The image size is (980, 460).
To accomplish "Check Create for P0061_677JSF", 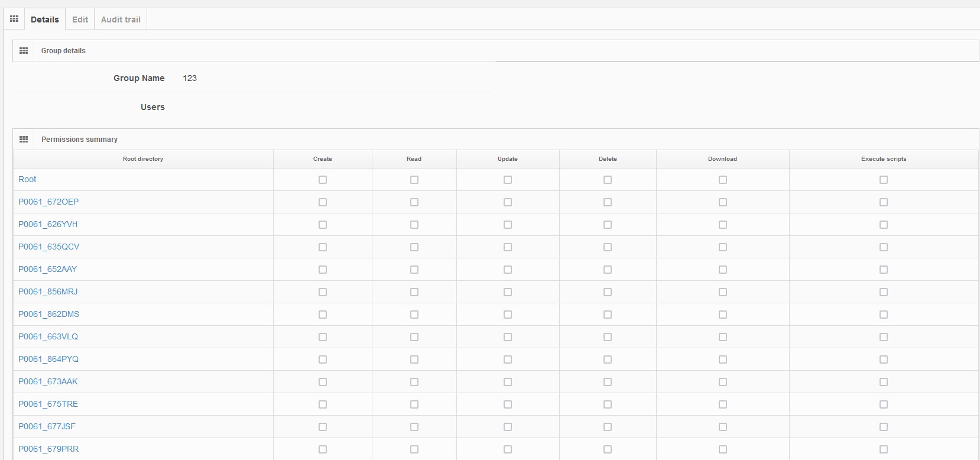I will [323, 427].
